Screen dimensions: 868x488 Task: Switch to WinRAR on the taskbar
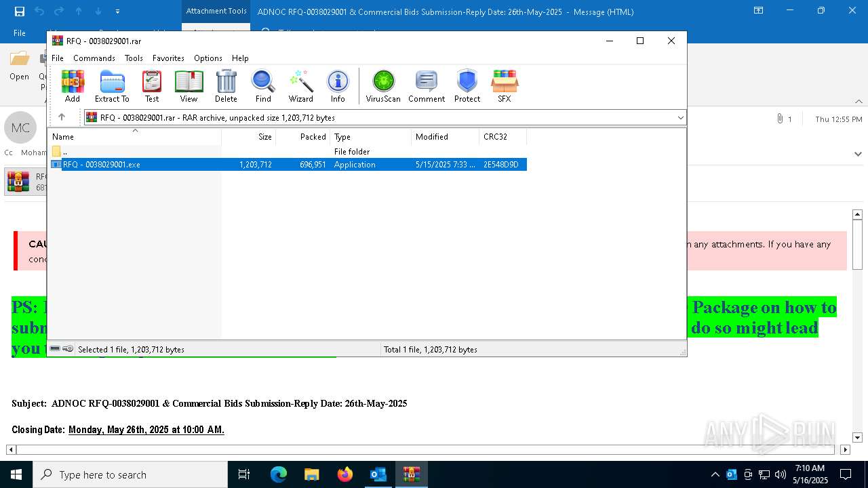tap(412, 474)
